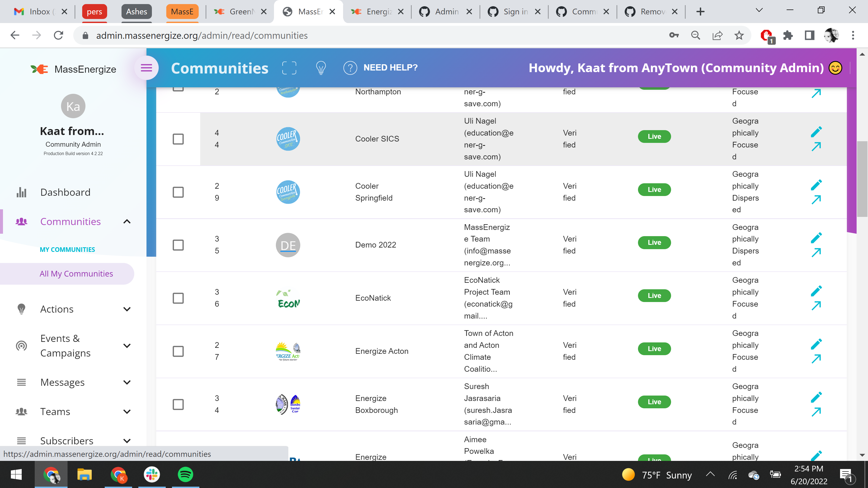Check the checkbox for Cooler SICS row
Image resolution: width=868 pixels, height=488 pixels.
(178, 139)
